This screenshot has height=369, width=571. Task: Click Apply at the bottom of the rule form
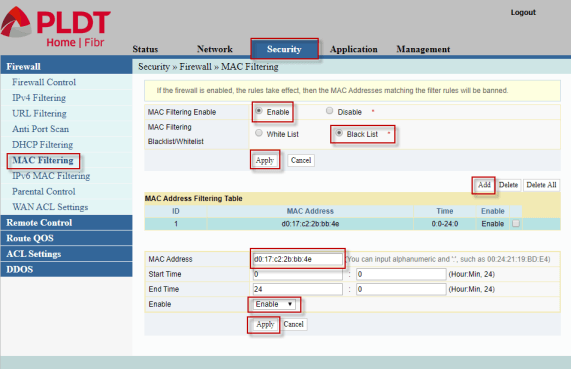[x=265, y=324]
